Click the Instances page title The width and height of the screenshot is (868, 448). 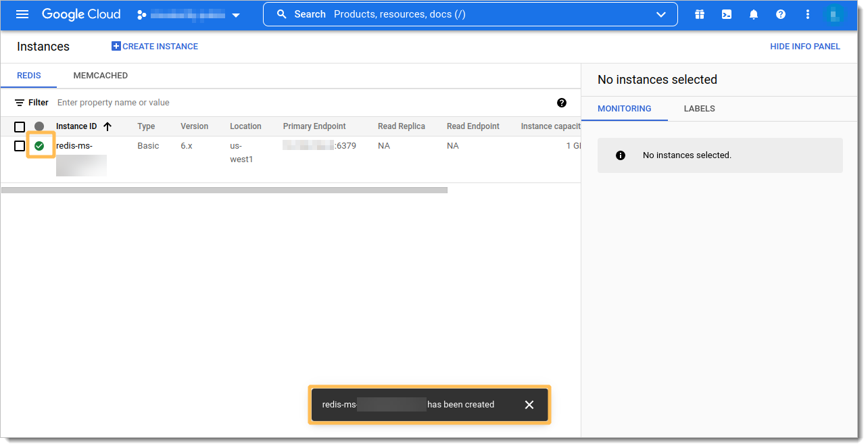[43, 47]
